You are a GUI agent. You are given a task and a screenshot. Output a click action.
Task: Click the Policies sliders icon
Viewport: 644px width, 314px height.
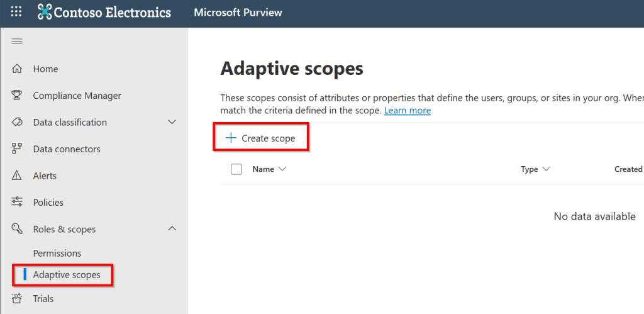pos(17,203)
